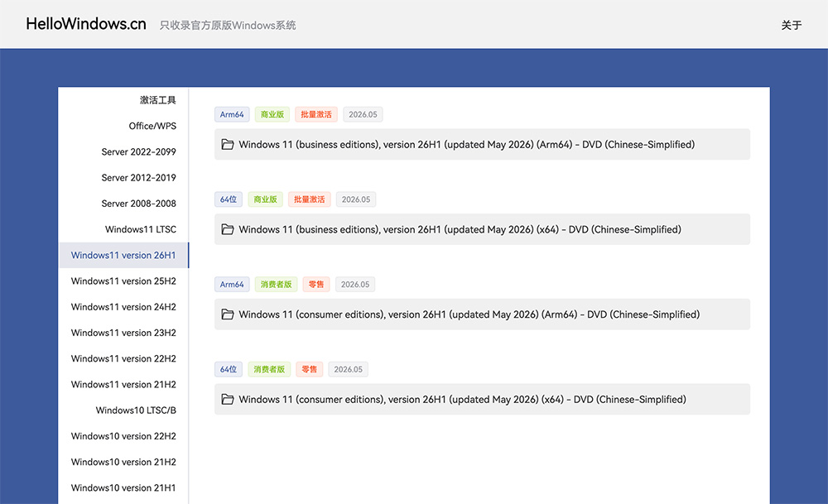Switch to Windows11 version 22H2

tap(123, 358)
